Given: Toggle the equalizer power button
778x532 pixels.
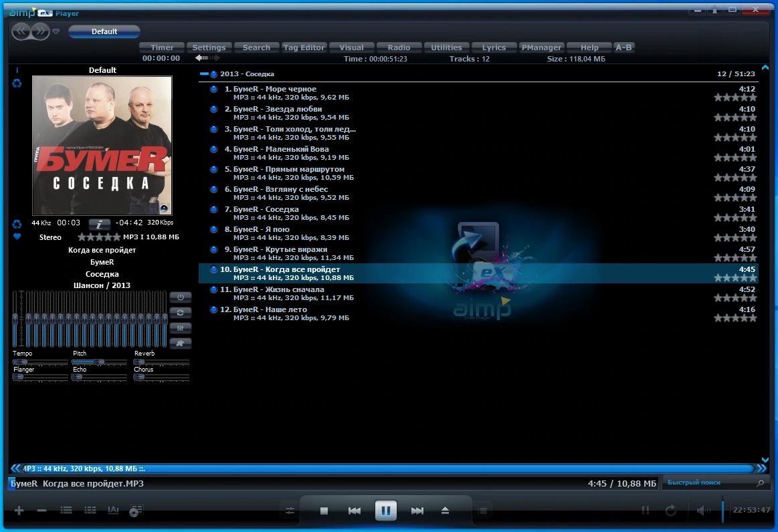Looking at the screenshot, I should pyautogui.click(x=180, y=297).
